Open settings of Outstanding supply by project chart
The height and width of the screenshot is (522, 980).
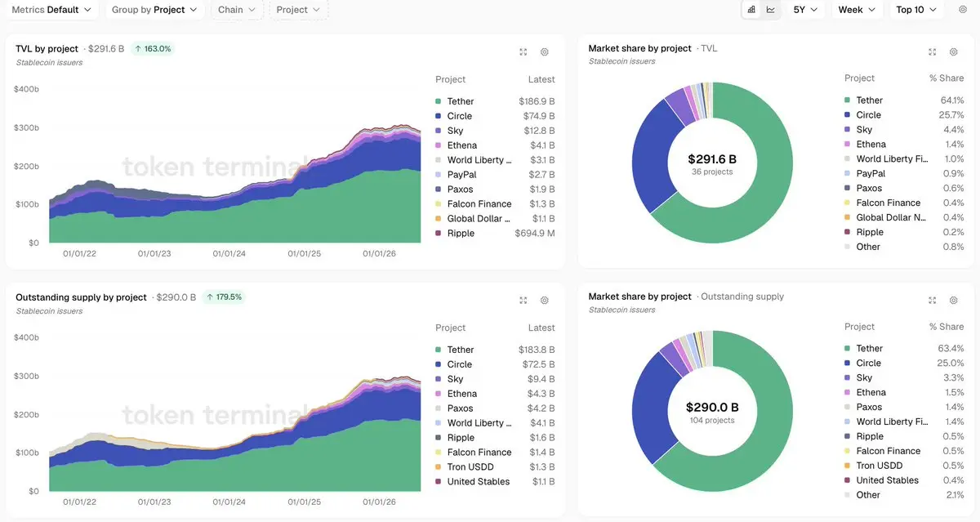(x=545, y=300)
